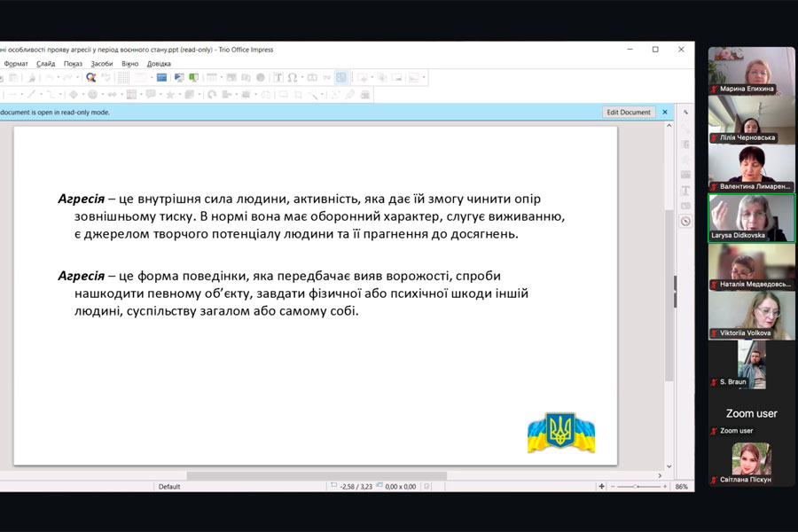The width and height of the screenshot is (798, 532).
Task: Click the Find & Replace icon
Action: (x=91, y=78)
